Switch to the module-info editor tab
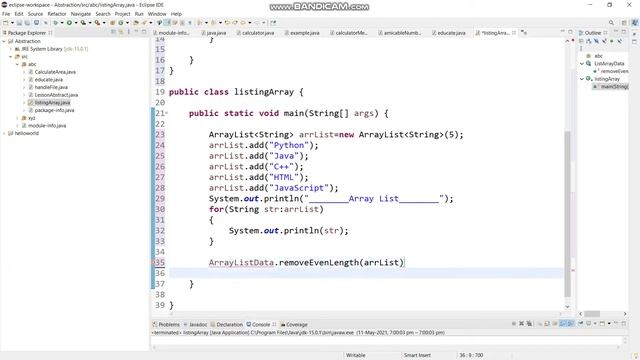The image size is (640, 360). coord(171,33)
